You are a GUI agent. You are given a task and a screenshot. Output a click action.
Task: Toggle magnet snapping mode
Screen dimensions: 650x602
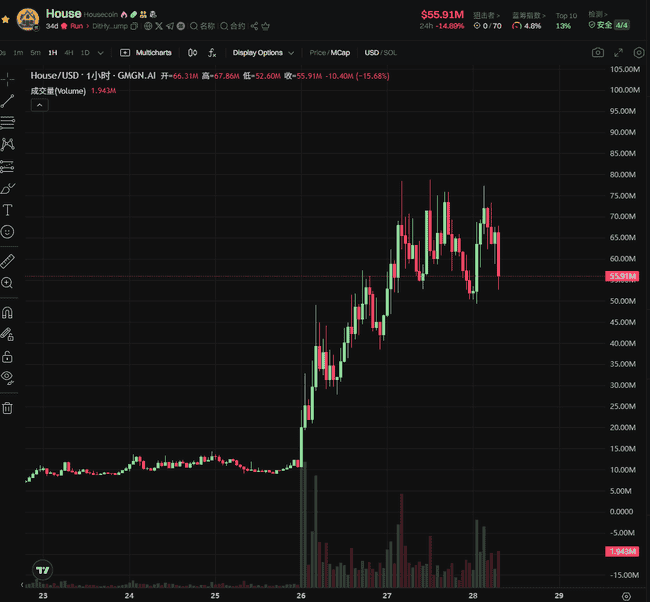pos(8,312)
